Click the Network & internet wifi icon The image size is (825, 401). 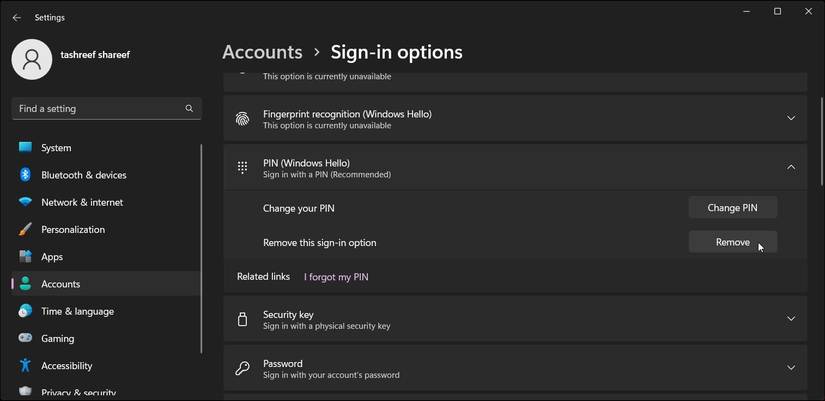[x=25, y=202]
